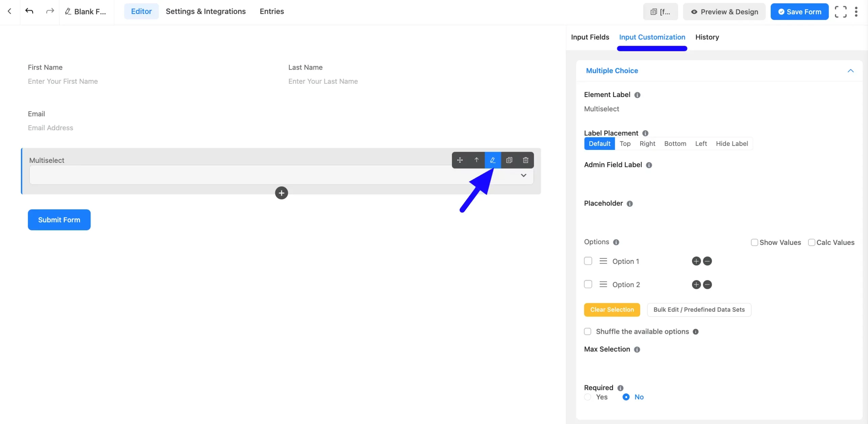Click the fullscreen toggle icon
The image size is (868, 424).
coord(841,12)
